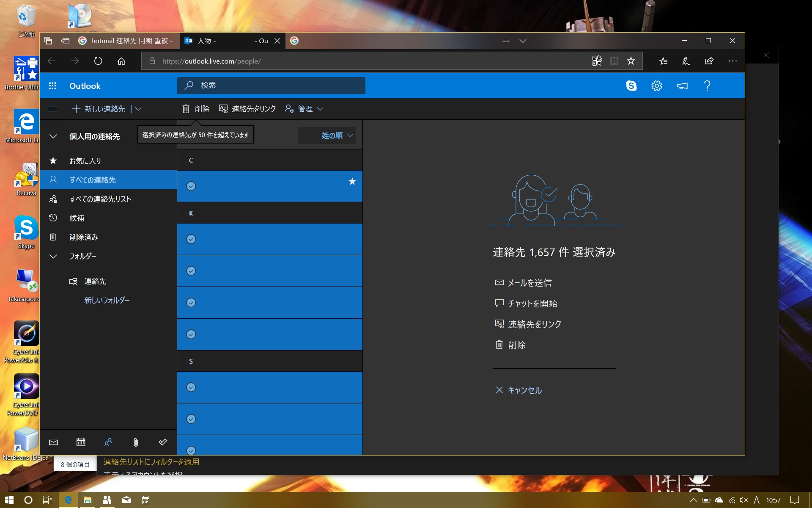Open the favorites hub icon
The height and width of the screenshot is (508, 812).
pyautogui.click(x=663, y=61)
